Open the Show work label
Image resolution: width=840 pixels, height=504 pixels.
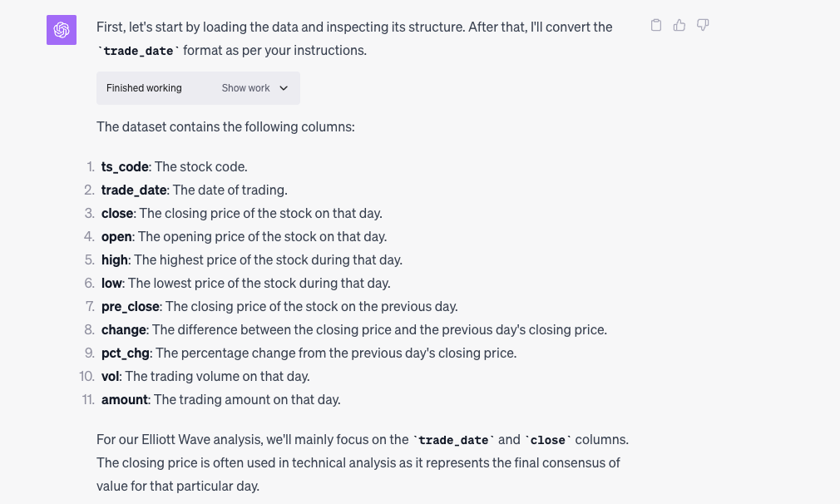[245, 88]
